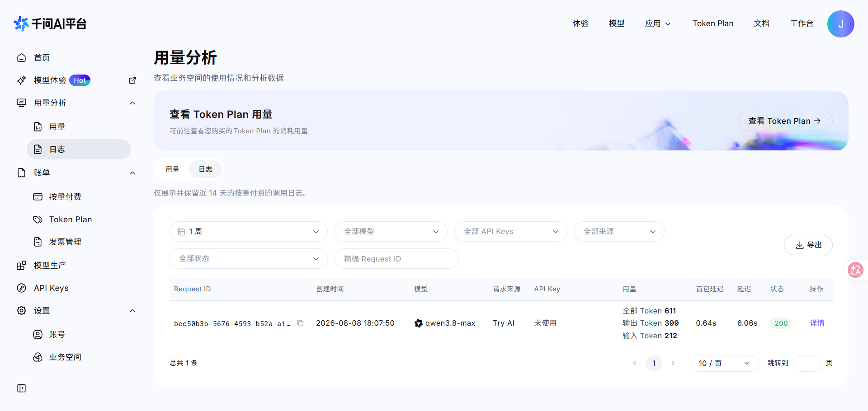Open 模型 in the top navigation
The width and height of the screenshot is (868, 411).
(617, 23)
